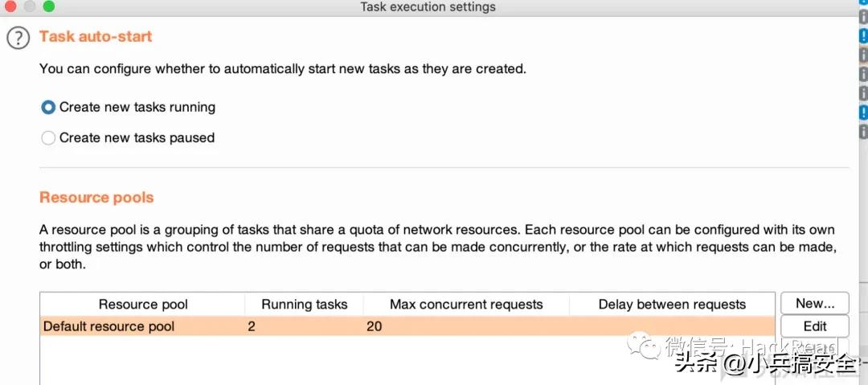Screen dimensions: 868x385
Task: Click the green maximize window button
Action: pyautogui.click(x=49, y=6)
